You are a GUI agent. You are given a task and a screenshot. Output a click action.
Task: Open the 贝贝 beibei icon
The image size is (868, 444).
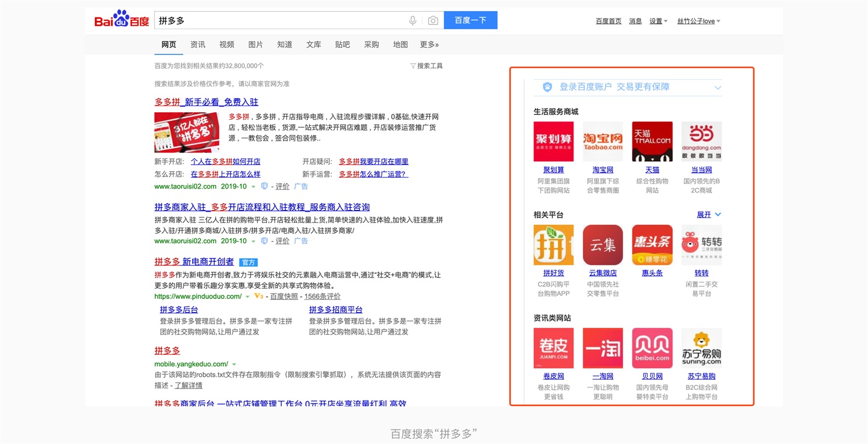coord(652,348)
